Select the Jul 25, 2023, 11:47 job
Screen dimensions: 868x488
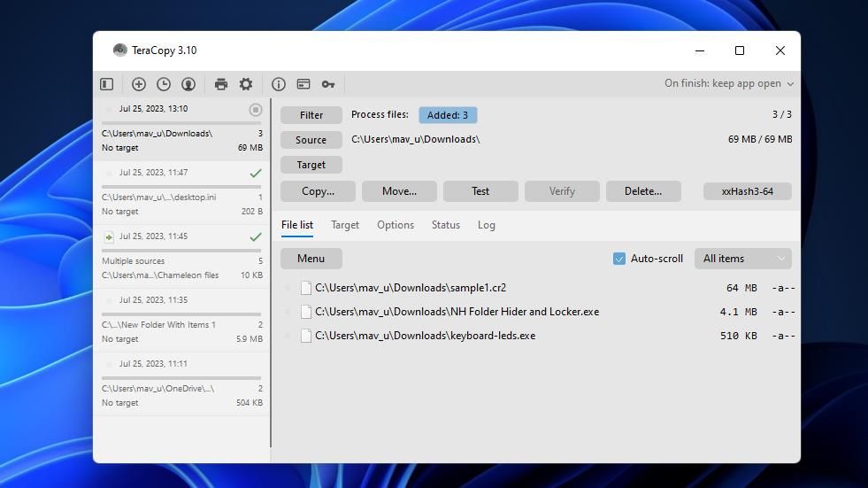coord(181,193)
